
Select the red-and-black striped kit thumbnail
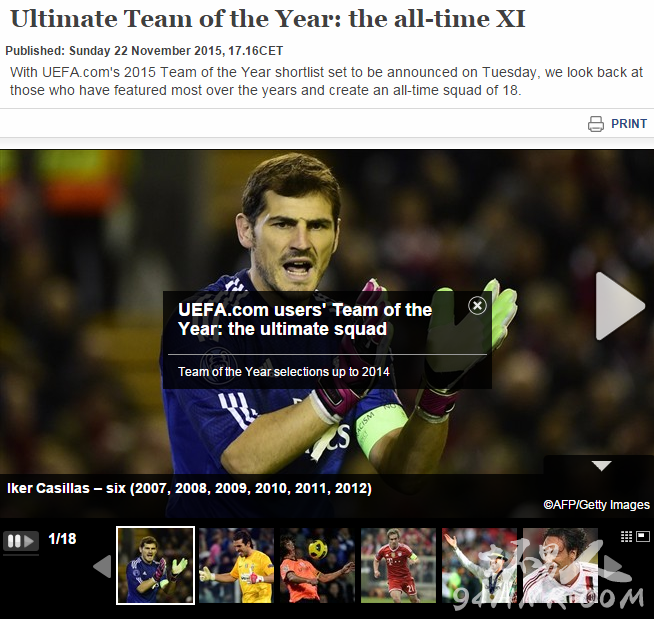point(560,565)
